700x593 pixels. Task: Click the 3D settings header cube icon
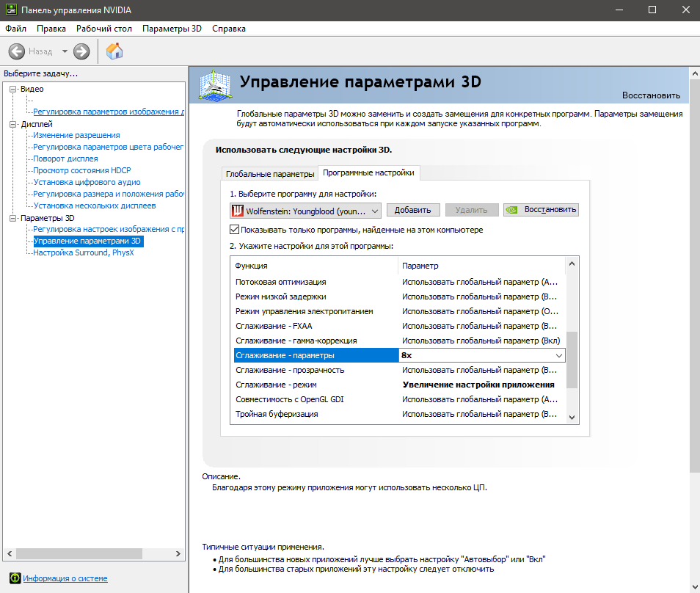(x=216, y=85)
